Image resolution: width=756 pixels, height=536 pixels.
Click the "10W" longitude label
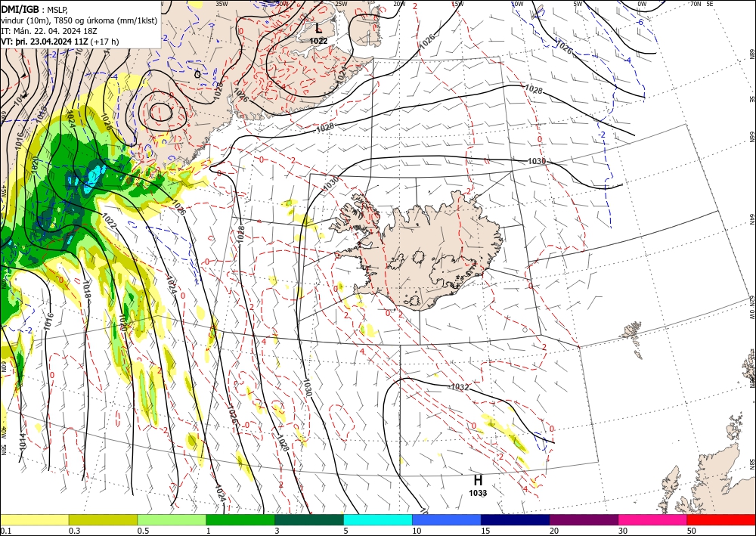(517, 4)
